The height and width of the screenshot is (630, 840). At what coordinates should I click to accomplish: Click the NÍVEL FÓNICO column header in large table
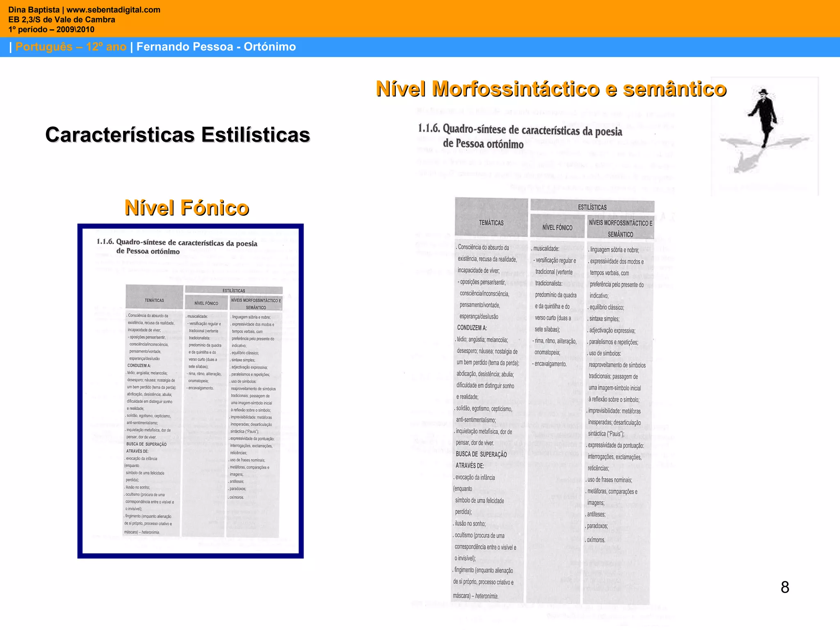pos(557,227)
